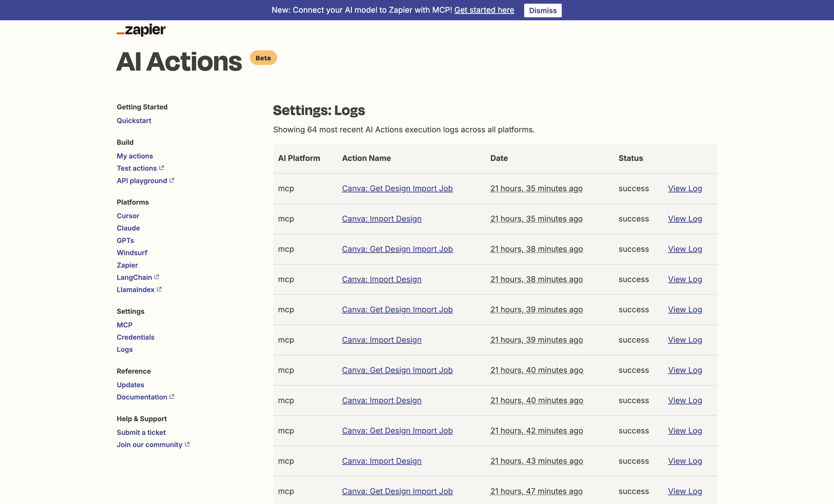View Log for Get Design Import Job at 42 minutes ago
This screenshot has width=834, height=504.
[x=685, y=430]
